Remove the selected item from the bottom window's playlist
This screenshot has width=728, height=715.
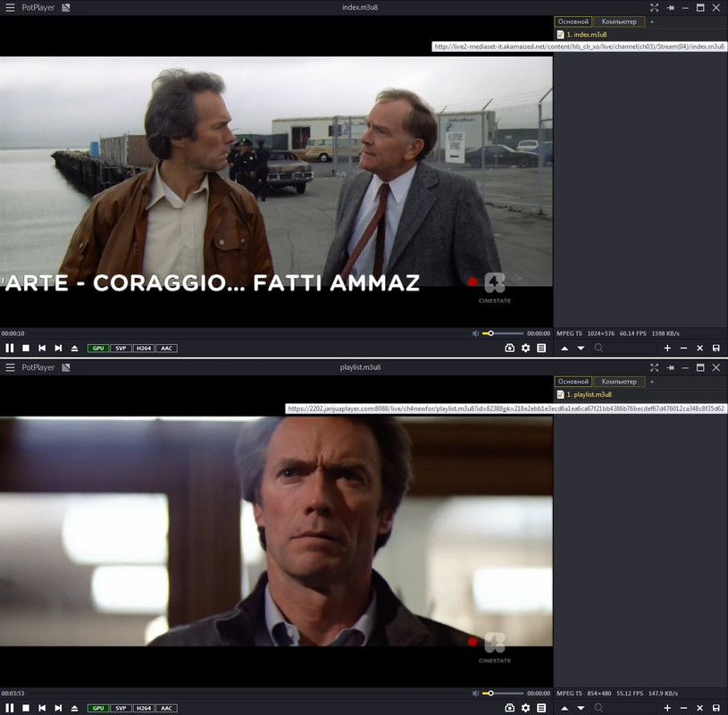click(683, 708)
